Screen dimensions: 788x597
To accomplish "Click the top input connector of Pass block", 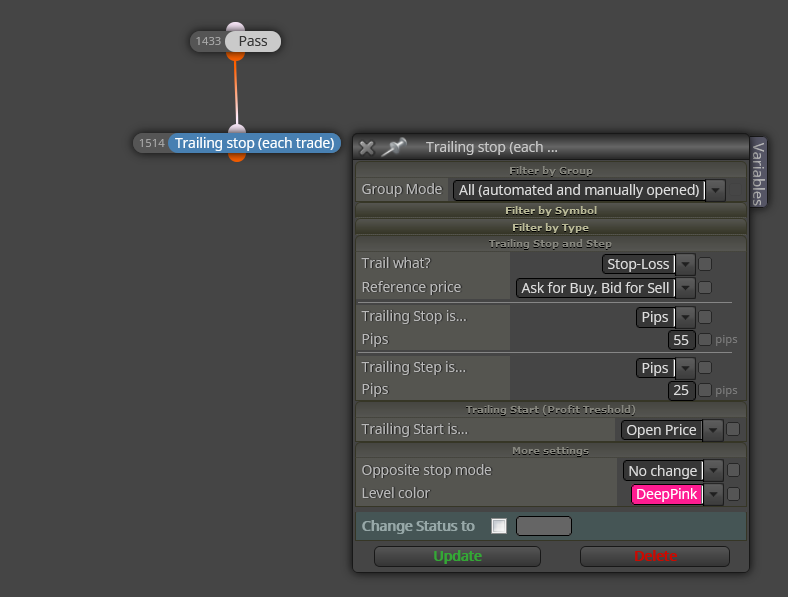I will click(235, 27).
